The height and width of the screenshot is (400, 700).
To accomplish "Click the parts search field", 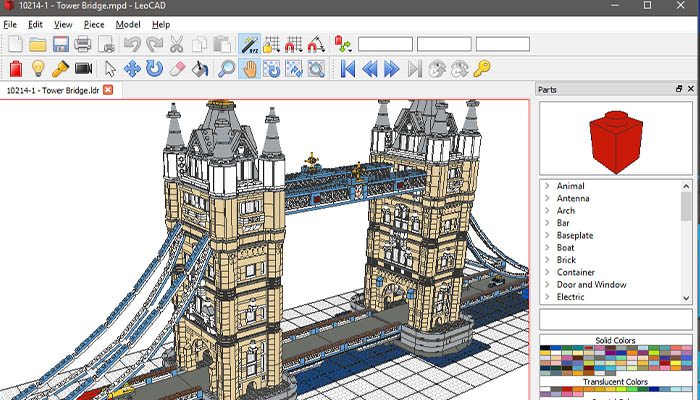I will click(x=614, y=320).
